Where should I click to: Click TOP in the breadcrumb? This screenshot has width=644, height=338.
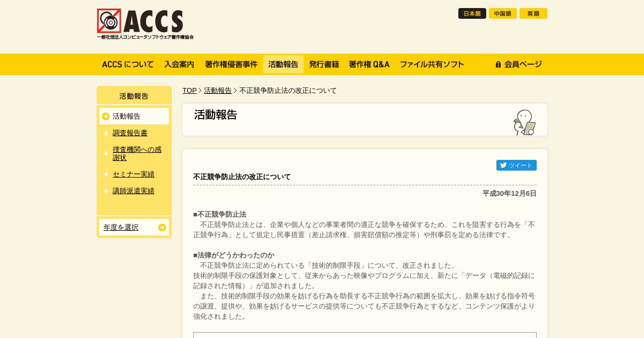189,91
